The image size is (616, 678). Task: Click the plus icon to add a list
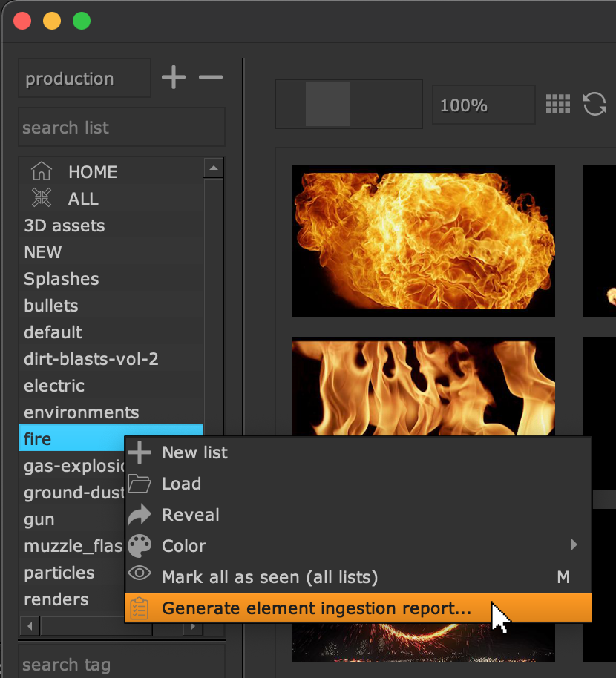tap(174, 78)
